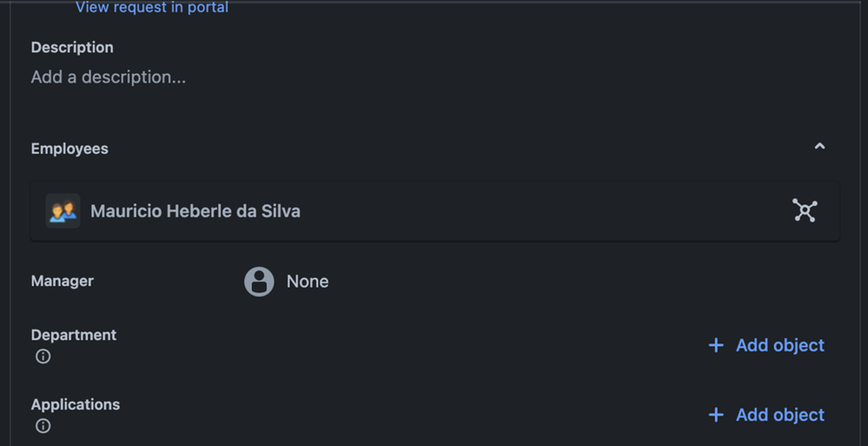Screen dimensions: 868x446
Task: Click the Applications field label
Action: pyautogui.click(x=76, y=404)
